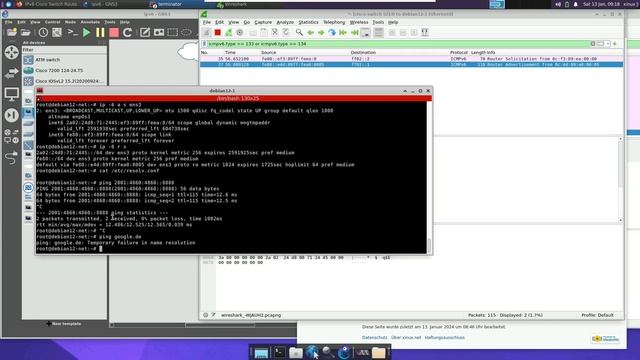Open a project via GNS3 open-folder icon

pyautogui.click(x=25, y=32)
